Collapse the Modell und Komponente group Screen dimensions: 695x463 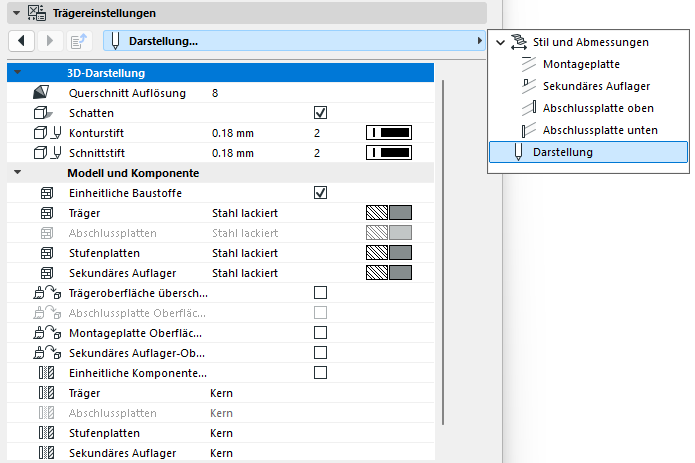pos(17,172)
